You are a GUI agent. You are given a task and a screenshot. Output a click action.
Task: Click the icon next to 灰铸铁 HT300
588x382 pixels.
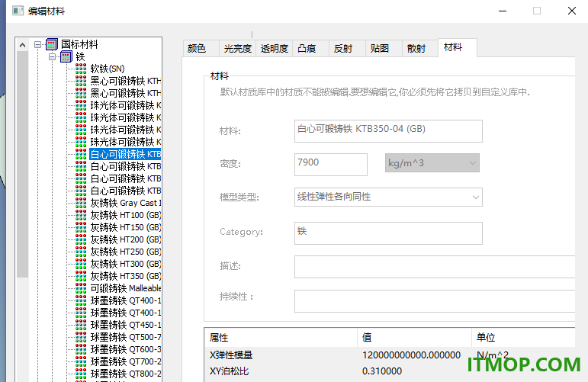[81, 265]
